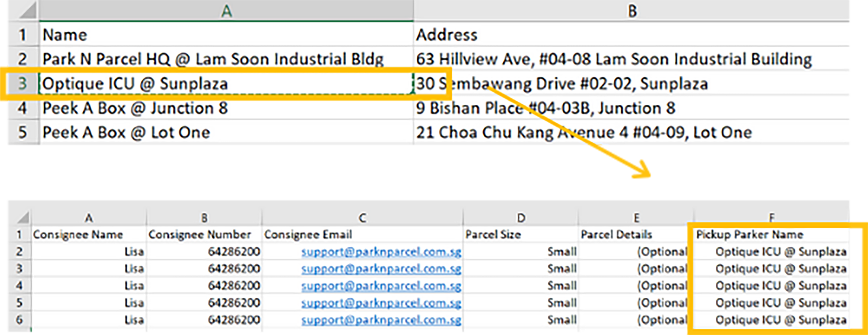The width and height of the screenshot is (868, 335).
Task: Select column B header in top sheet
Action: [x=632, y=11]
